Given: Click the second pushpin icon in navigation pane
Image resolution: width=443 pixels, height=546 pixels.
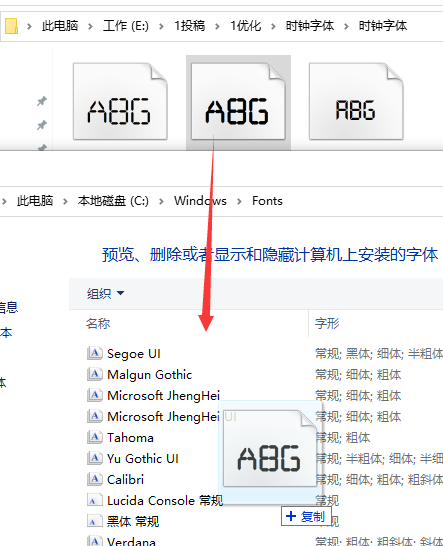Looking at the screenshot, I should 42,125.
